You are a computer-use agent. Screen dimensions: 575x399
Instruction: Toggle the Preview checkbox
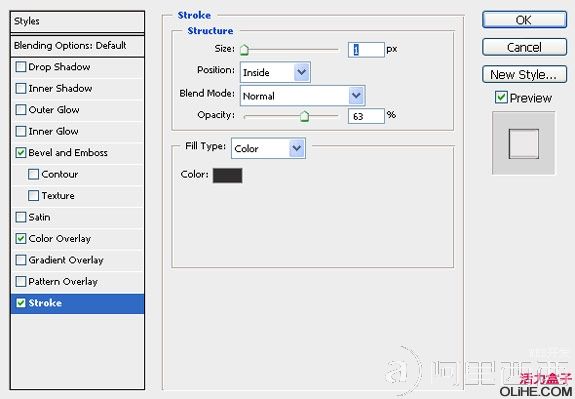[x=501, y=98]
